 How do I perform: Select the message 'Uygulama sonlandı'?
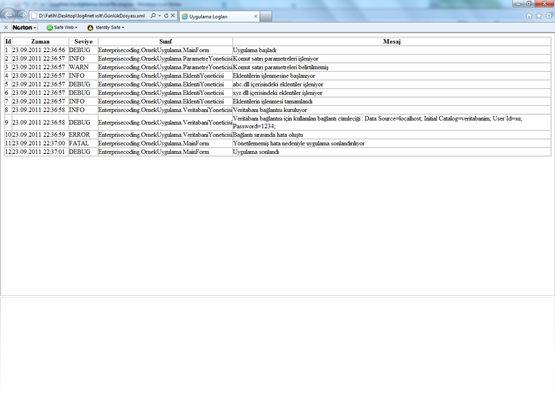click(x=256, y=152)
